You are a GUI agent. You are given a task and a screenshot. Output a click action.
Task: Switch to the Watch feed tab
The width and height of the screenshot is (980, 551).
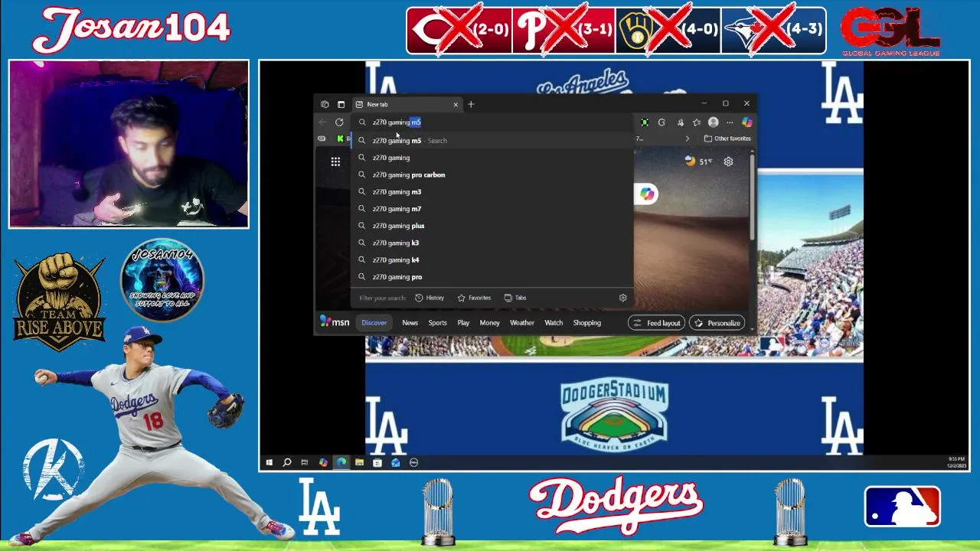[x=554, y=323]
